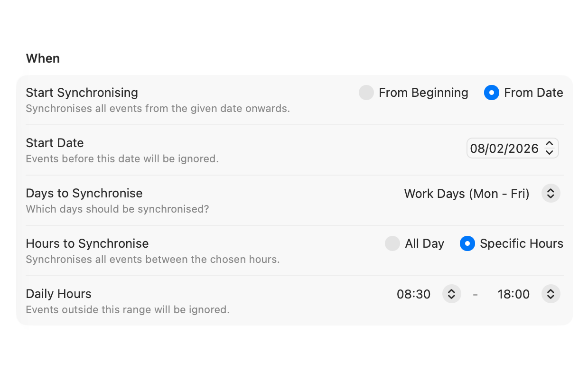Click the chevron next to Work Days (Mon - Fri)
Image resolution: width=588 pixels, height=382 pixels.
551,193
